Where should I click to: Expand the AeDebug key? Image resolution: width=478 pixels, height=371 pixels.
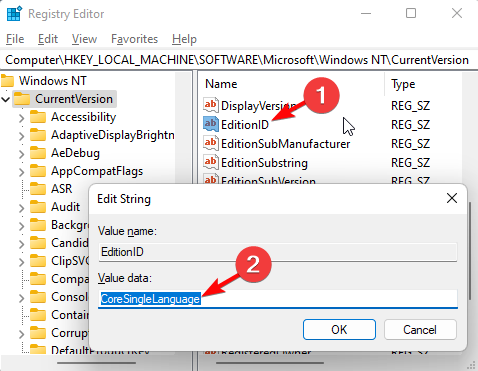click(21, 154)
